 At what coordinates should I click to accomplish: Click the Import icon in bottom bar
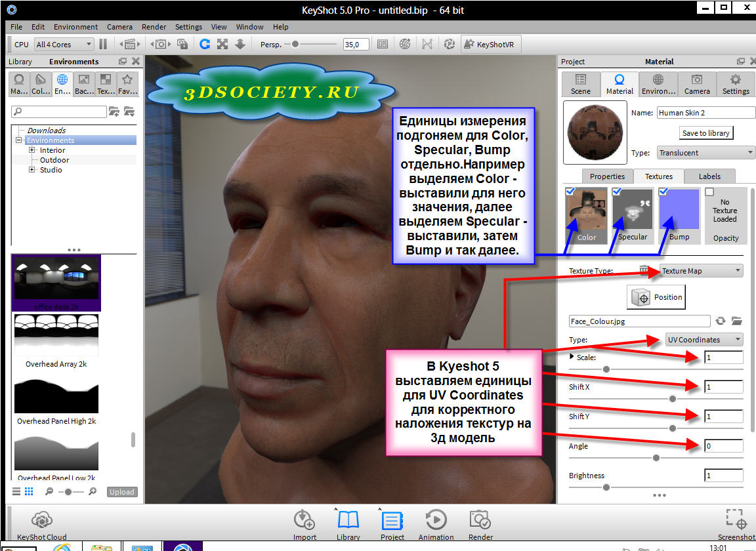(304, 525)
